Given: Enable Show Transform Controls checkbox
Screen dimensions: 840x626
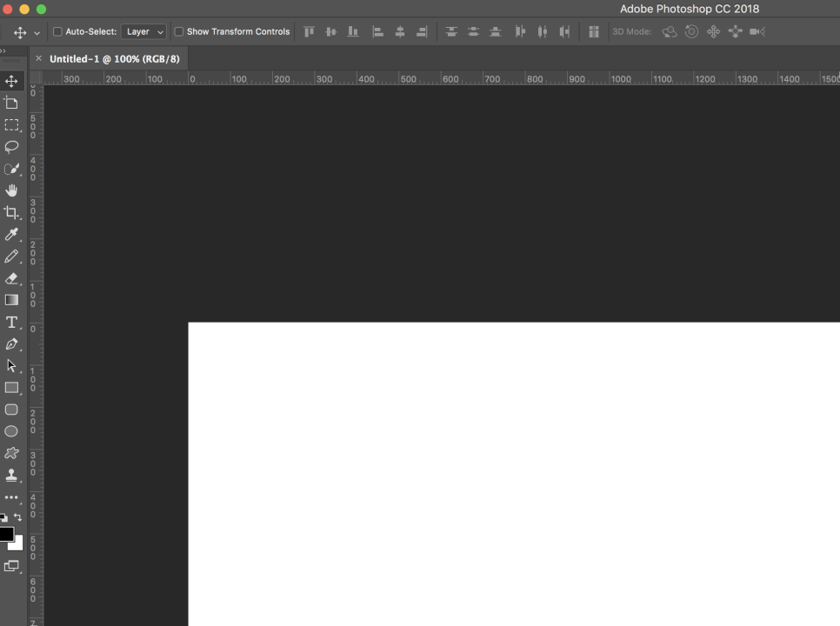Looking at the screenshot, I should (179, 31).
